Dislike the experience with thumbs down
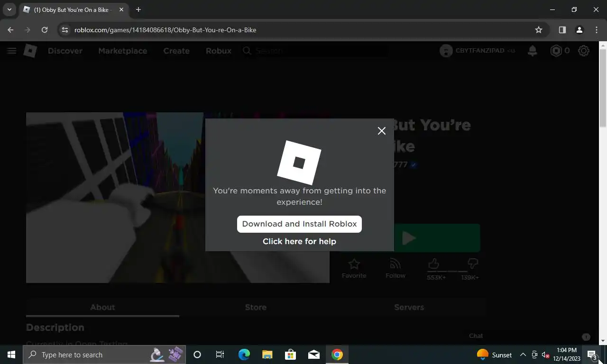 pos(472,264)
